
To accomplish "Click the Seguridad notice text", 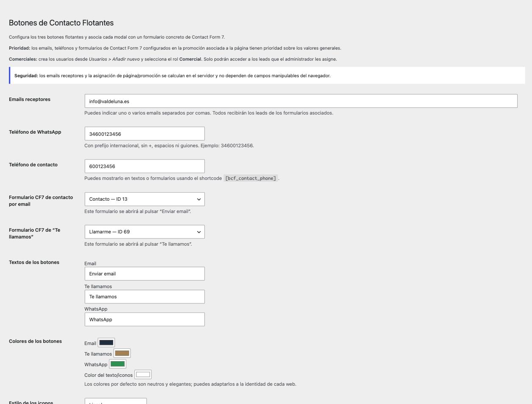I will point(173,76).
